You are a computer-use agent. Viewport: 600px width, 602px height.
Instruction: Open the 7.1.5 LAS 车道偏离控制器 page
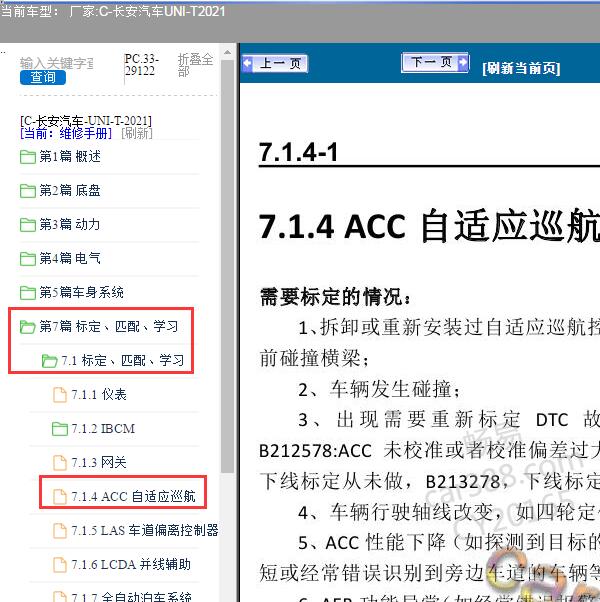point(145,531)
